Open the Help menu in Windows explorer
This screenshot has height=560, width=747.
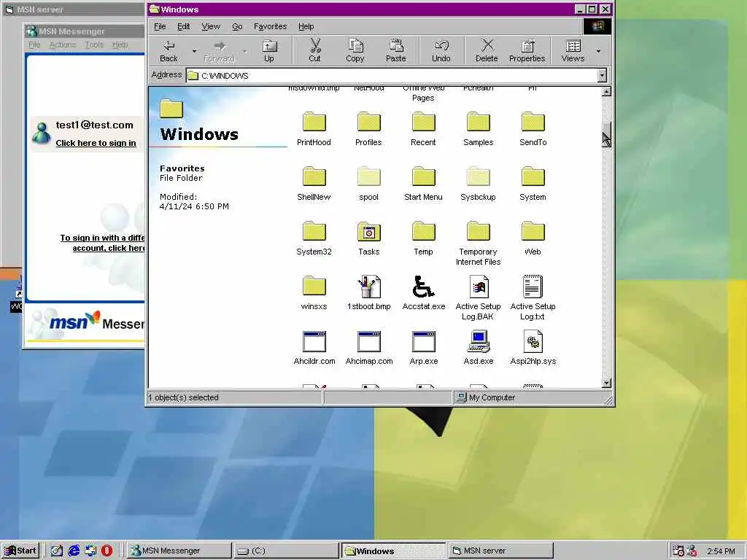click(x=306, y=27)
